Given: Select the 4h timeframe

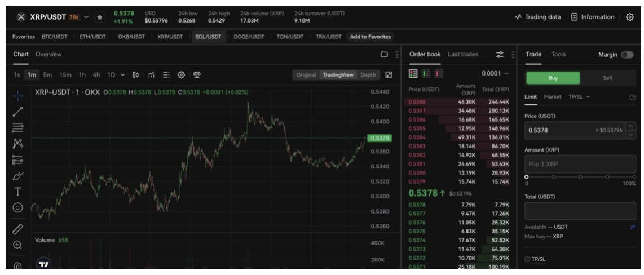Looking at the screenshot, I should pyautogui.click(x=96, y=75).
